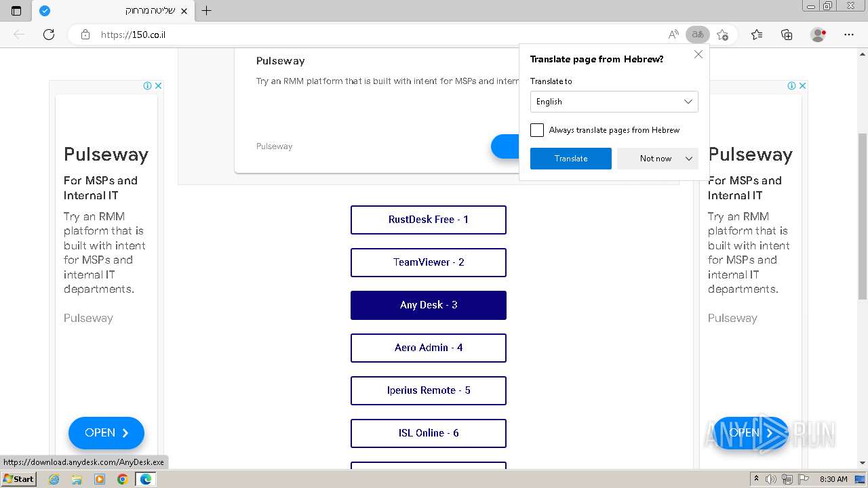Close the left Pulseway ad
The image size is (868, 488).
pos(158,85)
